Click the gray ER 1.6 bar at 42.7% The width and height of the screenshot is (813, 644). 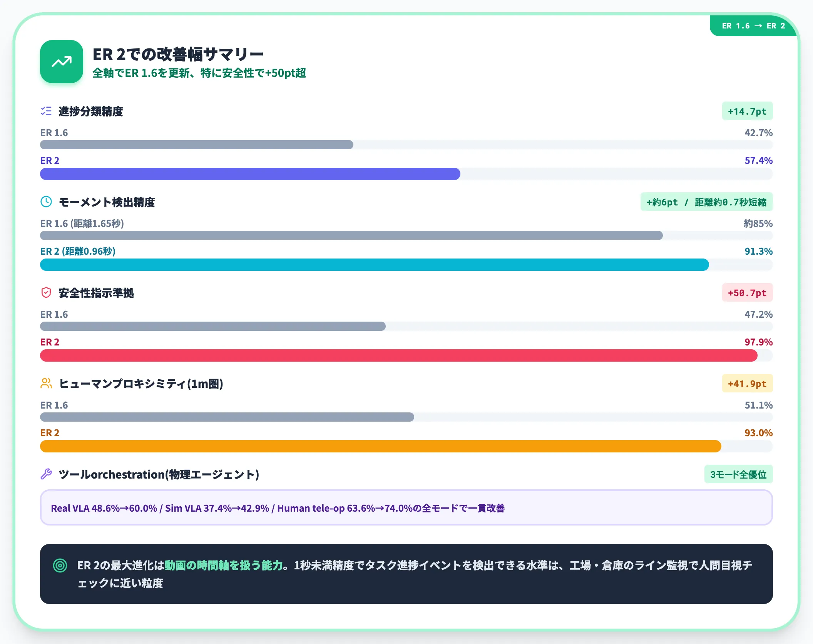click(197, 145)
